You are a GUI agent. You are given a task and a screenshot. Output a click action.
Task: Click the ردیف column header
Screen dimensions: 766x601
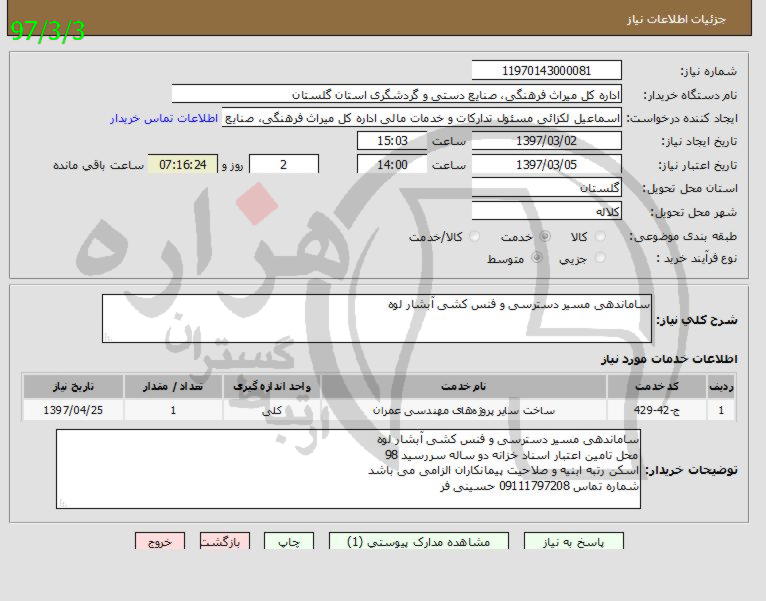click(x=721, y=386)
